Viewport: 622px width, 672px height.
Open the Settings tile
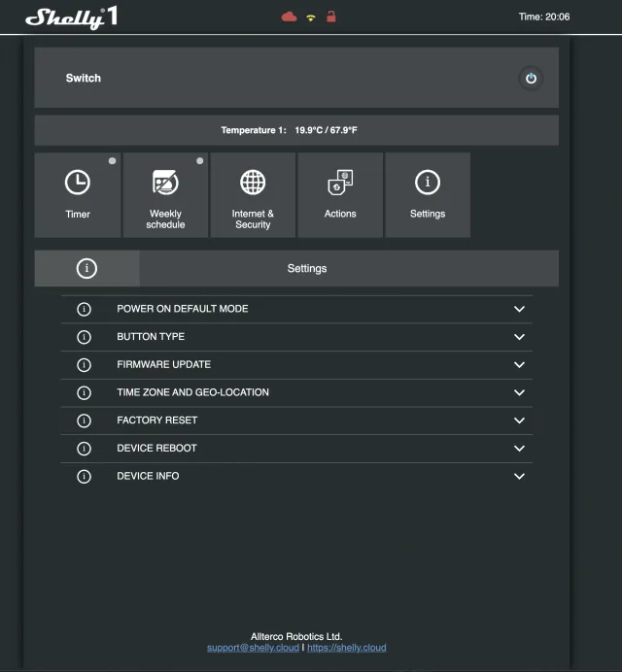pos(428,194)
